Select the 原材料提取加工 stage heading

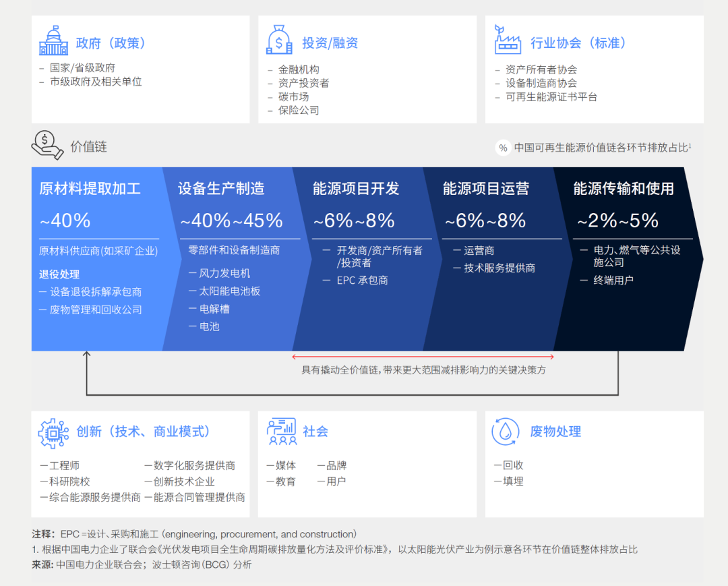pyautogui.click(x=90, y=189)
